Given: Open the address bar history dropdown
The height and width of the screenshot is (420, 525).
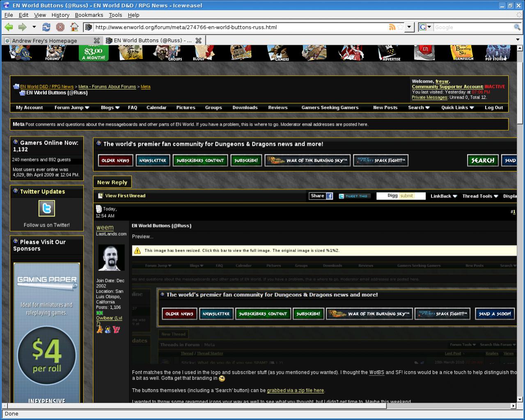Looking at the screenshot, I should point(409,27).
